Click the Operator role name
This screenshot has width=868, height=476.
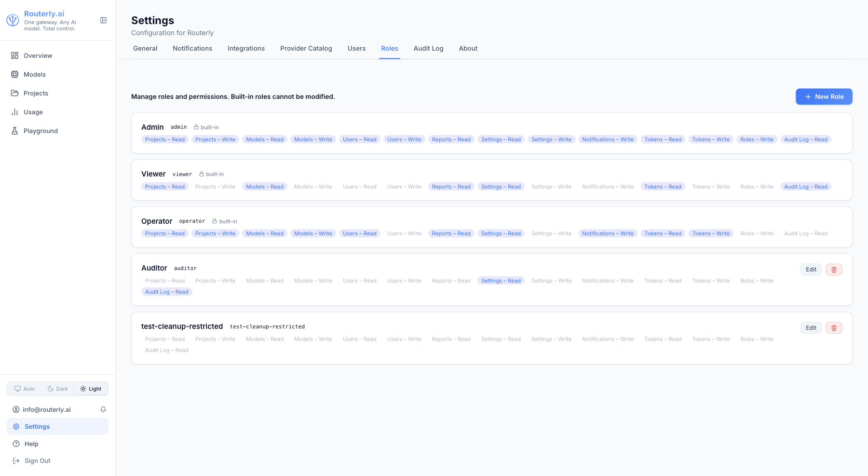pos(157,221)
